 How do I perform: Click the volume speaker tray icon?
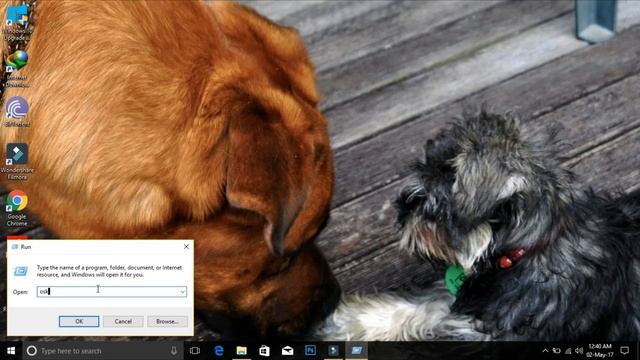(x=579, y=351)
